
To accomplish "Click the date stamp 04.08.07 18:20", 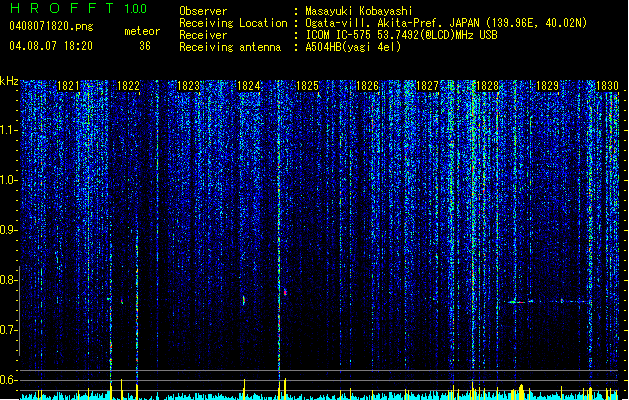I will (51, 46).
